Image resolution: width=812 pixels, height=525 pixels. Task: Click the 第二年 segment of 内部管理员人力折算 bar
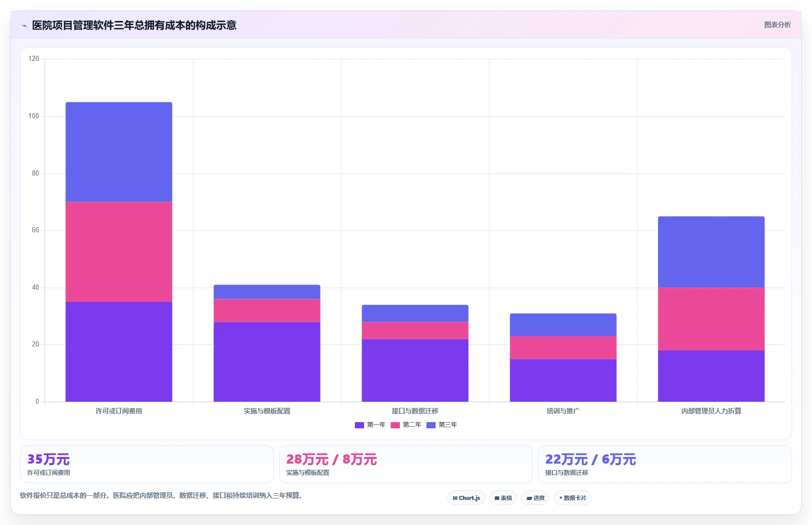click(x=711, y=319)
